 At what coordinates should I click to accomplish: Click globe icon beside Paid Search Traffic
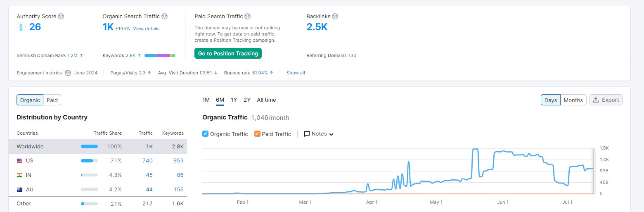tap(248, 17)
